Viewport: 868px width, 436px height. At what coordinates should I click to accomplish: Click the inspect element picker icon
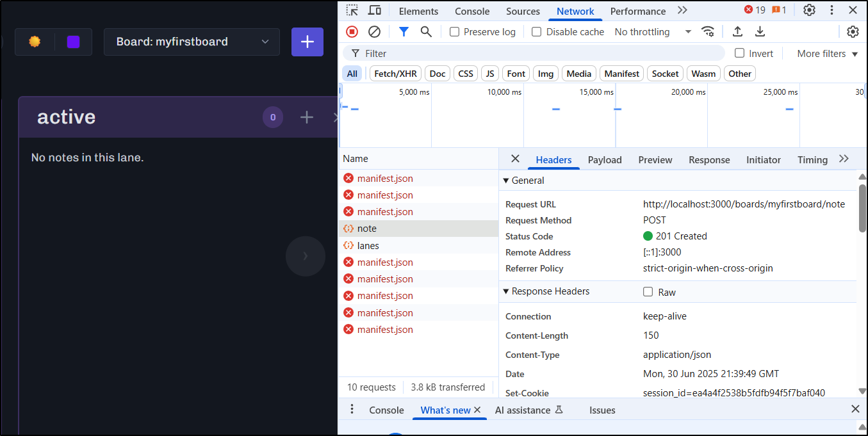(352, 10)
